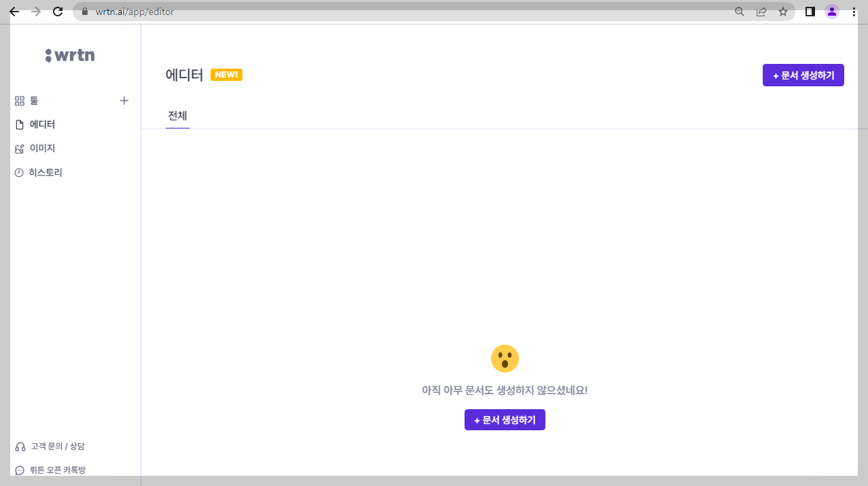Click the + icon next to 툴
This screenshot has width=868, height=486.
(x=124, y=100)
